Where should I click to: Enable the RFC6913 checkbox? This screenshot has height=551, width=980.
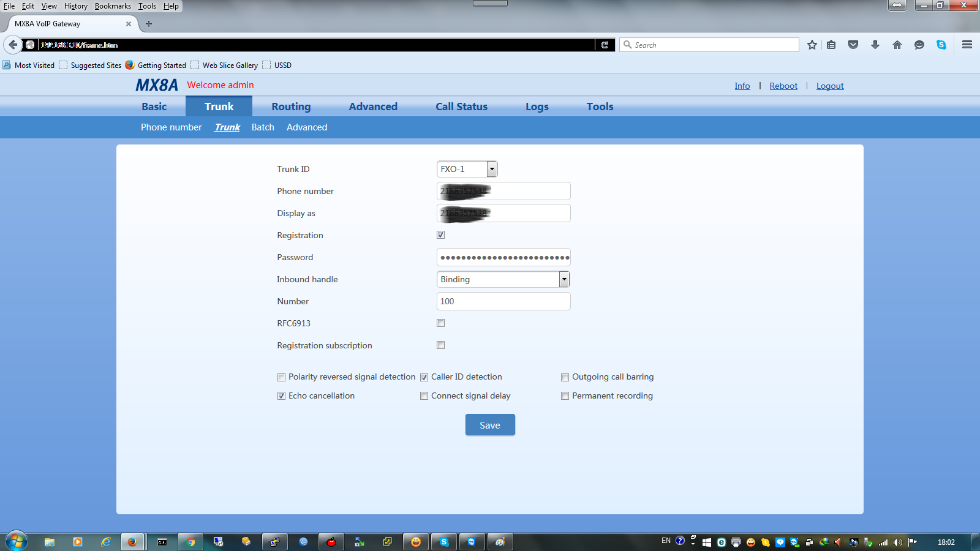coord(441,323)
